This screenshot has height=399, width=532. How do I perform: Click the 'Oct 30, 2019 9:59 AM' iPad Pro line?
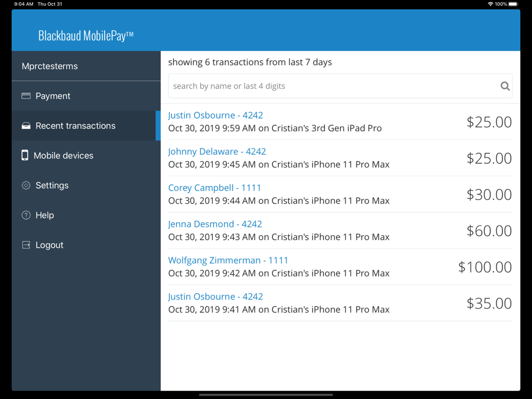tap(275, 128)
